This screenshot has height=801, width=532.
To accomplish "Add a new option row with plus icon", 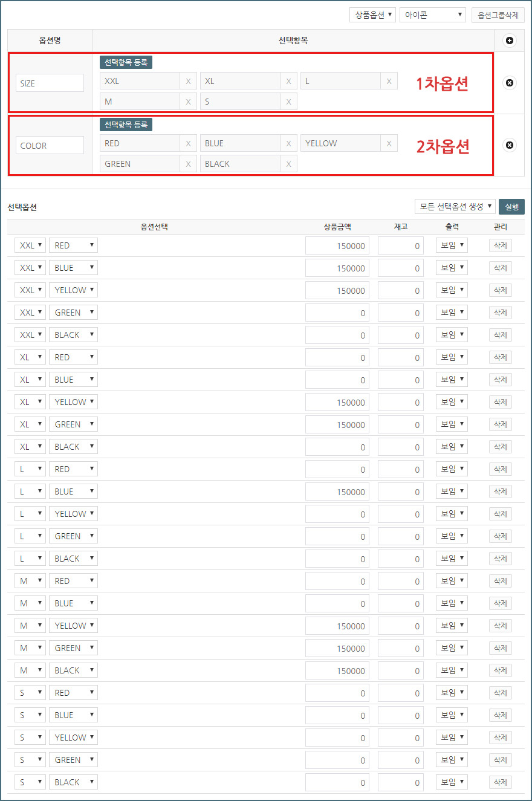I will tap(510, 41).
